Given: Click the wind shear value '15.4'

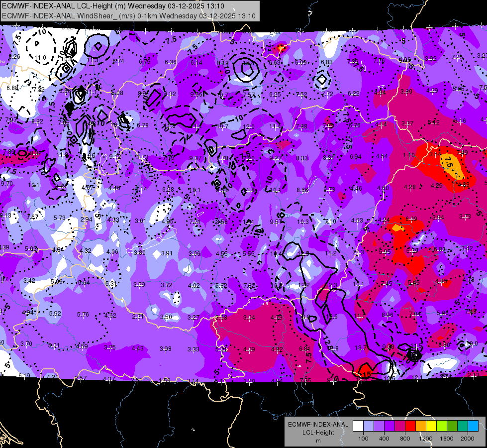Looking at the screenshot, I should pos(248,63).
